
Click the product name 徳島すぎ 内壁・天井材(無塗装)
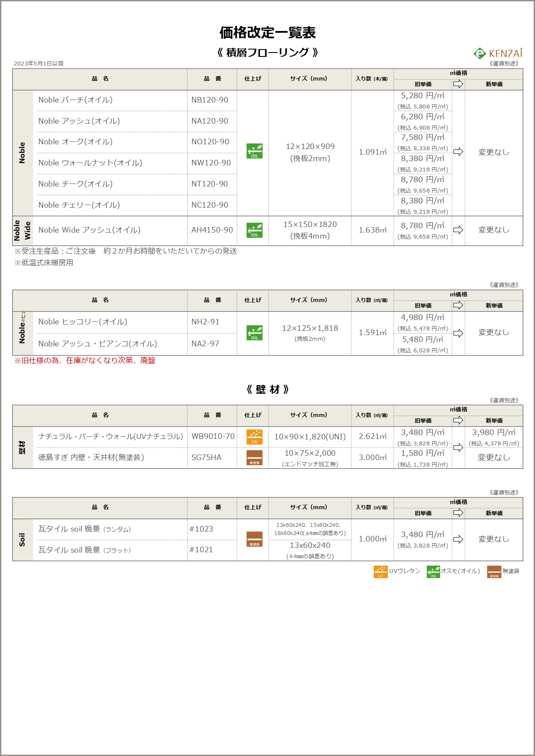click(91, 457)
